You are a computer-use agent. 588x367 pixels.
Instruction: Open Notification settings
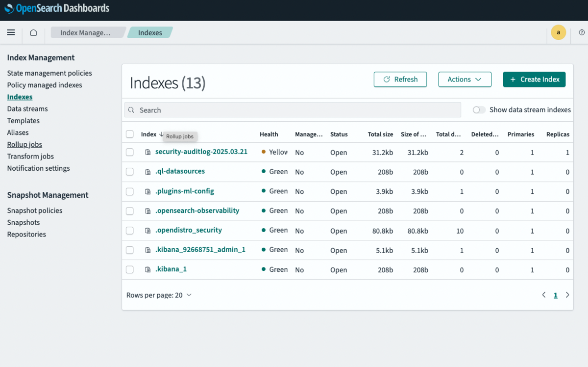click(x=38, y=168)
